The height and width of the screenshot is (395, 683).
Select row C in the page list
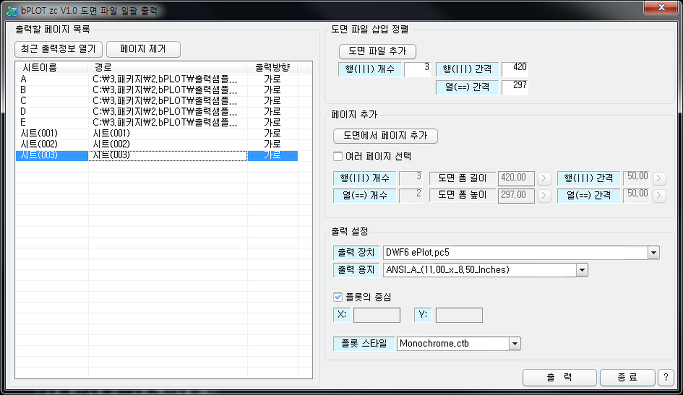pos(157,101)
